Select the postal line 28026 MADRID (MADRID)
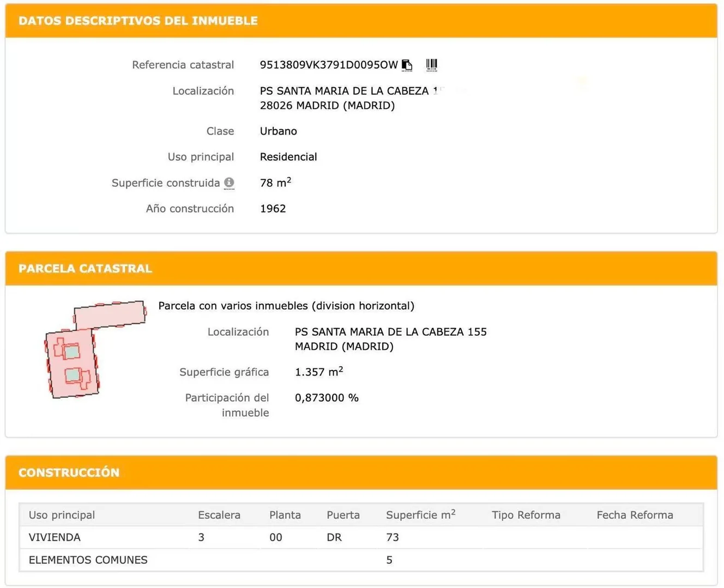Screen dimensions: 724x588 click(327, 106)
